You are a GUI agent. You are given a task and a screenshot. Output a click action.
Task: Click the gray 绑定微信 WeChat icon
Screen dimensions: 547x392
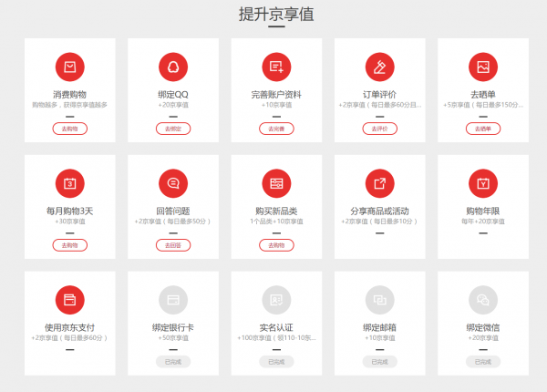click(x=482, y=299)
